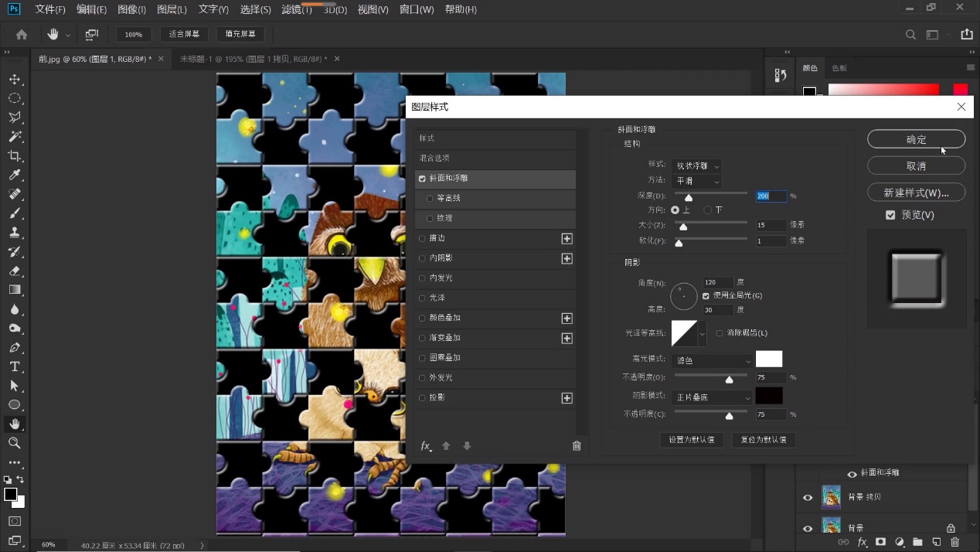The image size is (980, 552).
Task: Select the Move tool
Action: pyautogui.click(x=14, y=80)
